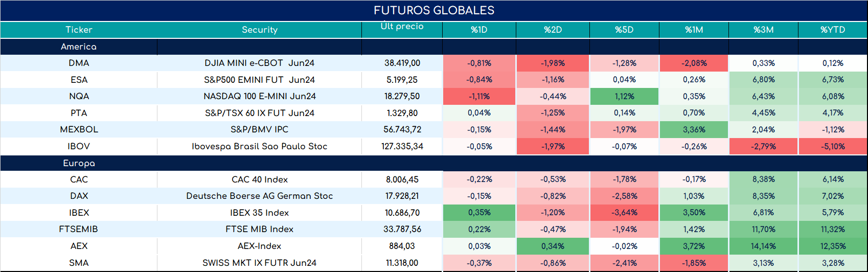The width and height of the screenshot is (868, 272).
Task: Click the %5D column header
Action: point(624,30)
